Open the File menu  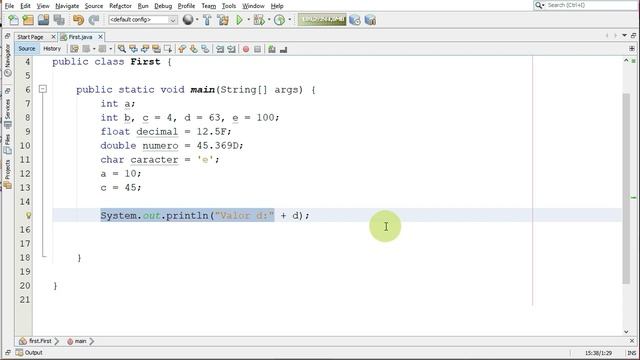tap(9, 6)
